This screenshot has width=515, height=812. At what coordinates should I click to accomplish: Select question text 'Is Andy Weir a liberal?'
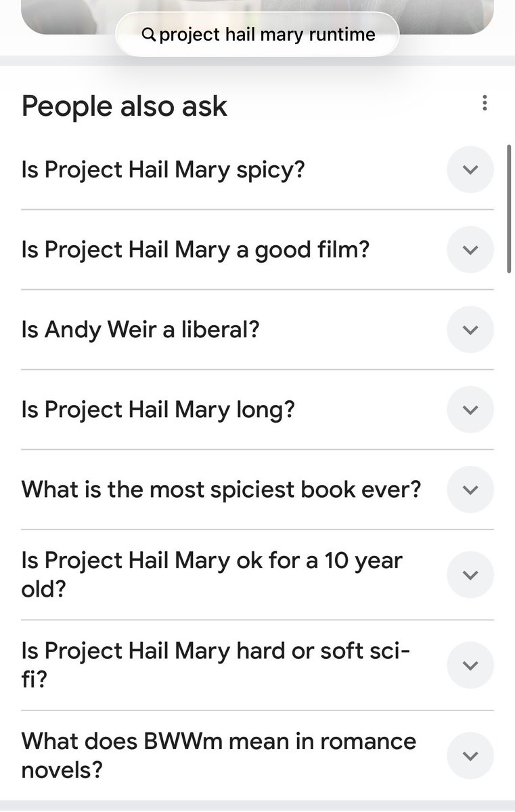(x=140, y=330)
